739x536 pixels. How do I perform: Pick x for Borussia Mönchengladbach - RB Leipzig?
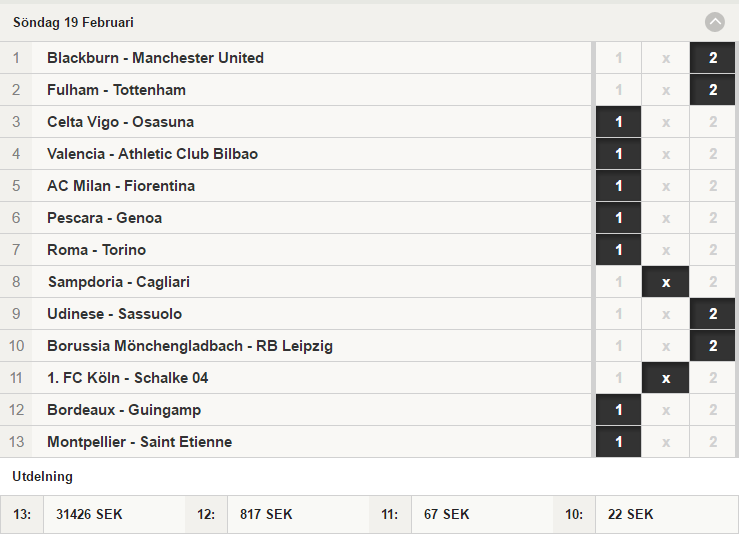(x=665, y=346)
